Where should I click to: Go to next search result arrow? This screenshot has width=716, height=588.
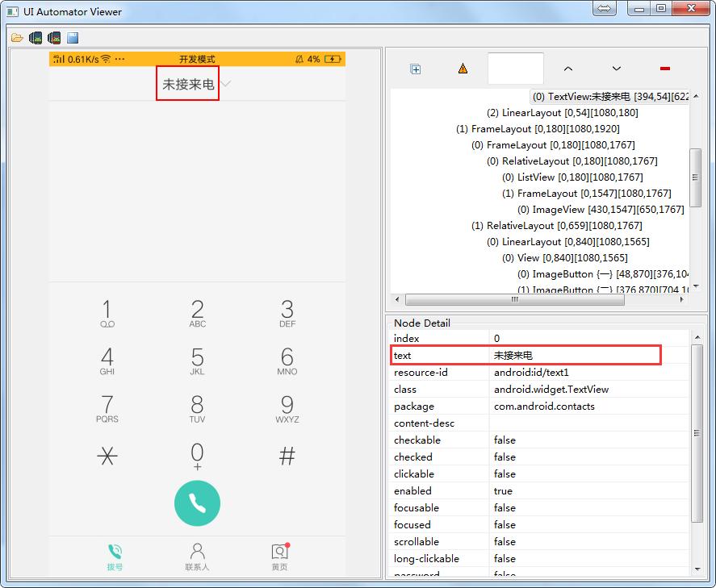click(617, 69)
